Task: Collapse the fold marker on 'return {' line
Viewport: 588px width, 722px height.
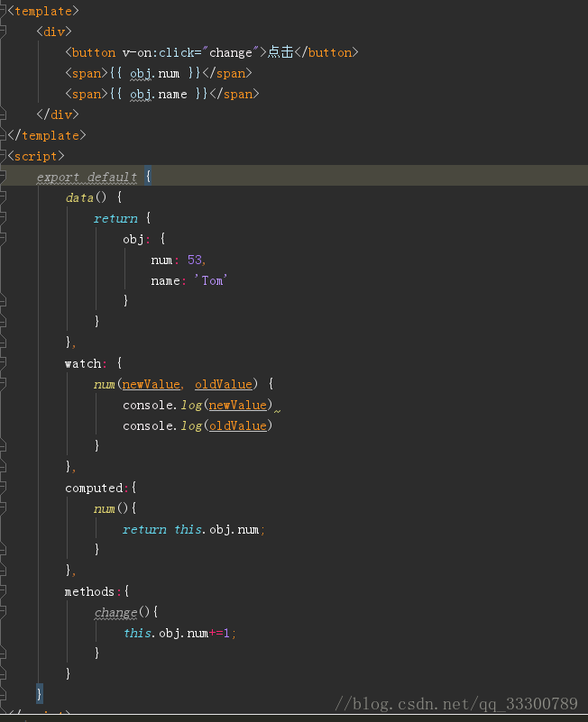Action: [x=3, y=217]
